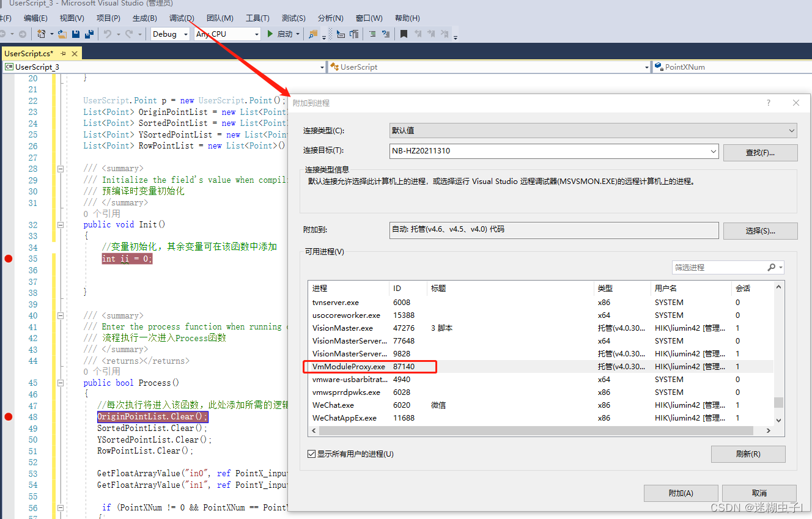Remove the breakpoint on line 35
The width and height of the screenshot is (812, 519).
pyautogui.click(x=8, y=259)
